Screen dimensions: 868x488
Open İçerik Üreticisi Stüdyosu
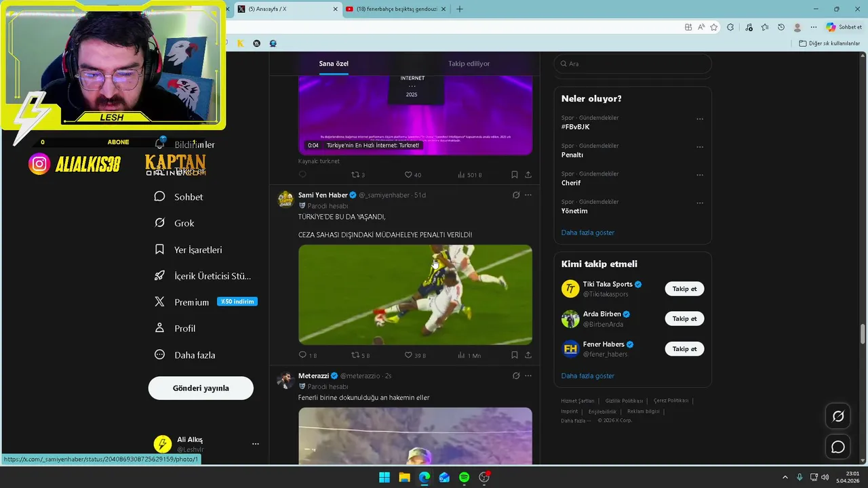(203, 276)
